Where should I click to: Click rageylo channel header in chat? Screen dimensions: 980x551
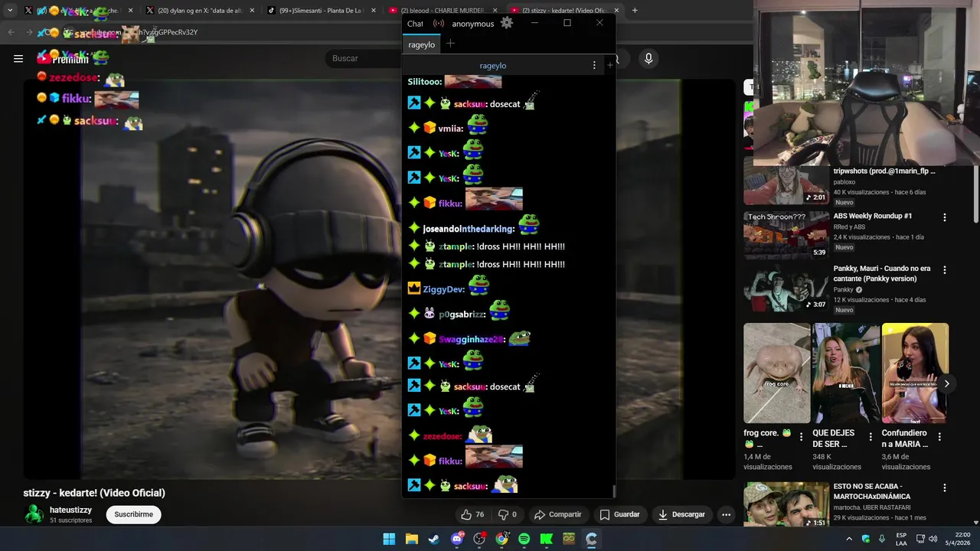pyautogui.click(x=493, y=66)
